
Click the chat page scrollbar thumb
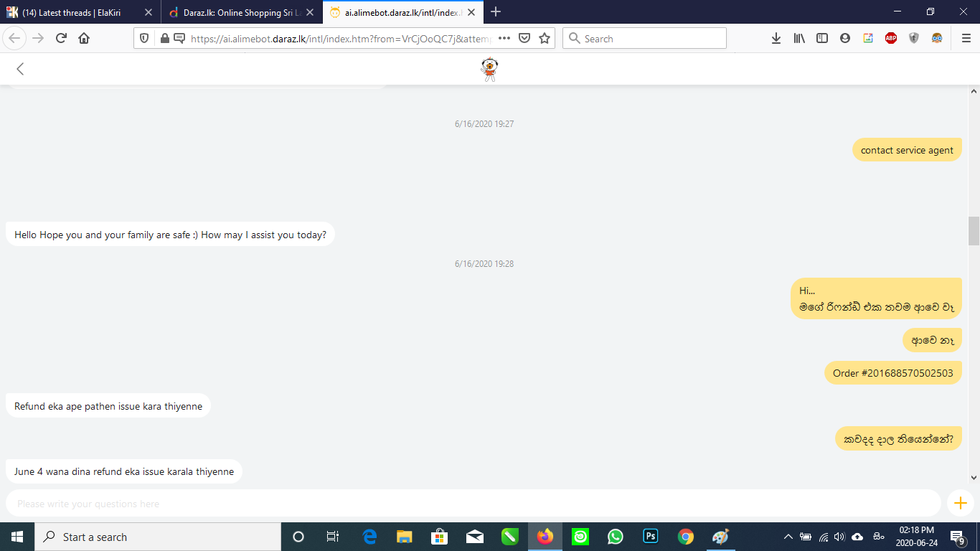(x=974, y=231)
